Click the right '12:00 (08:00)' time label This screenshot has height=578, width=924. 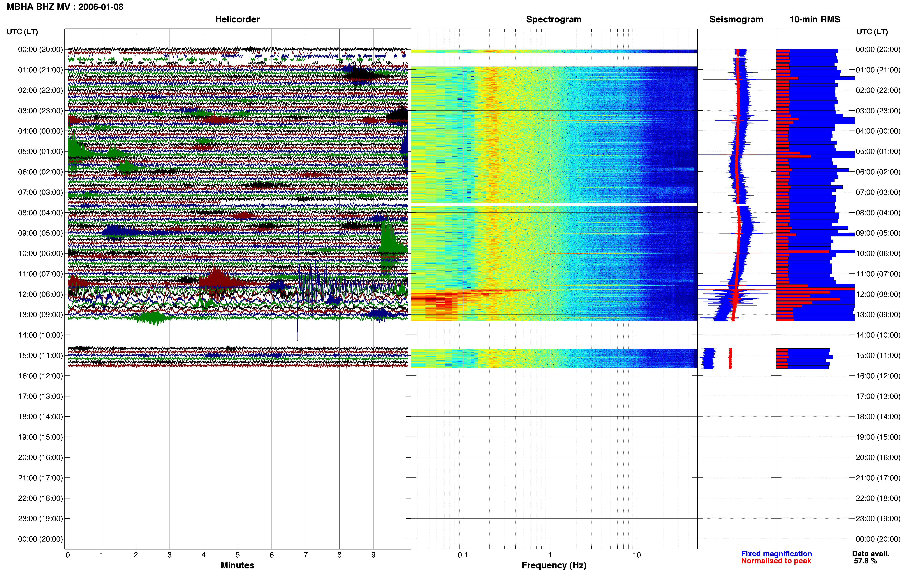878,294
